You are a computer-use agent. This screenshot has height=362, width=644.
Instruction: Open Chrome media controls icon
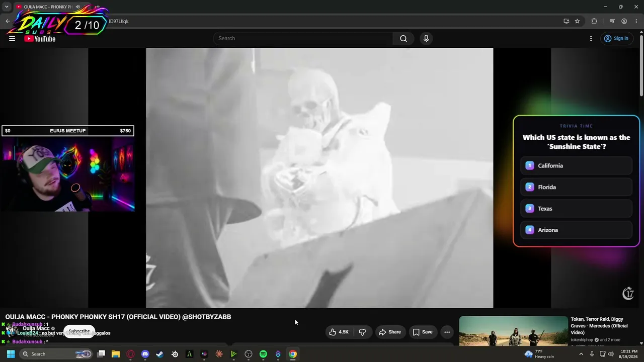point(612,21)
